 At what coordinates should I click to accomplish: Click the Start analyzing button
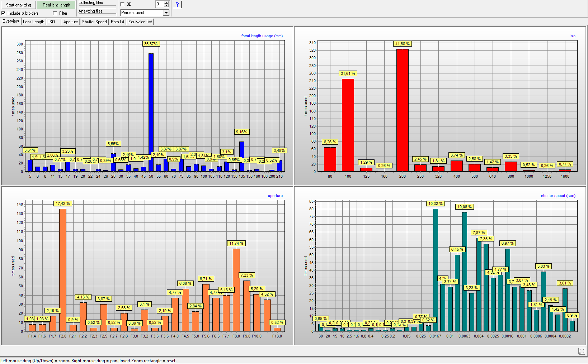(18, 5)
